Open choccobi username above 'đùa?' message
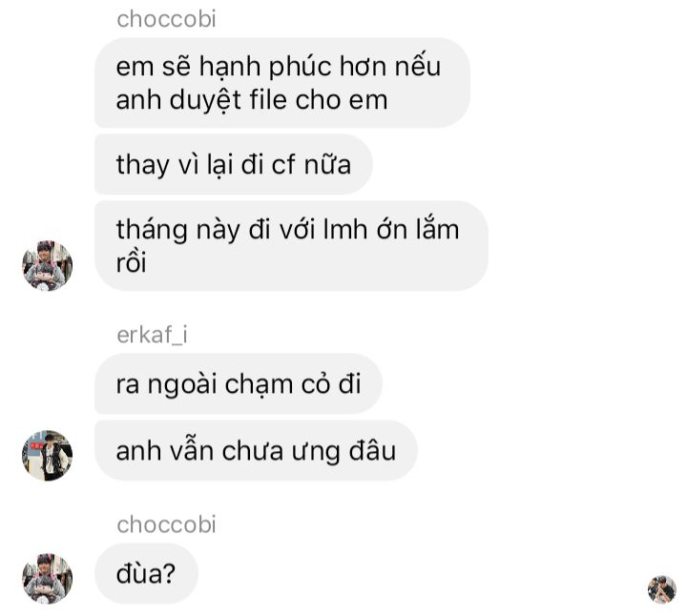687x616 pixels. (x=166, y=524)
